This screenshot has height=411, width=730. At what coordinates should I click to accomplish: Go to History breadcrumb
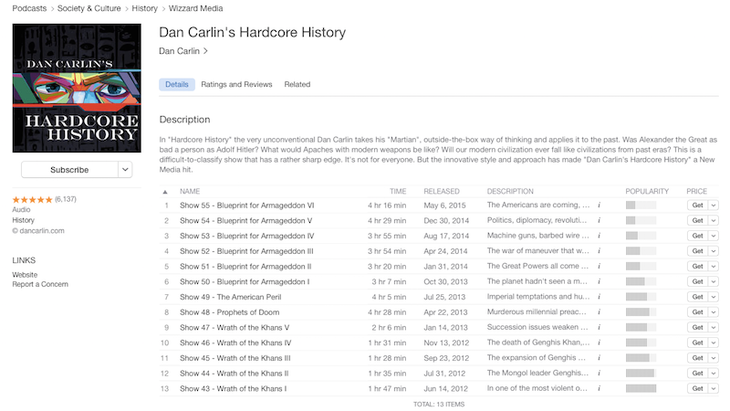click(144, 8)
